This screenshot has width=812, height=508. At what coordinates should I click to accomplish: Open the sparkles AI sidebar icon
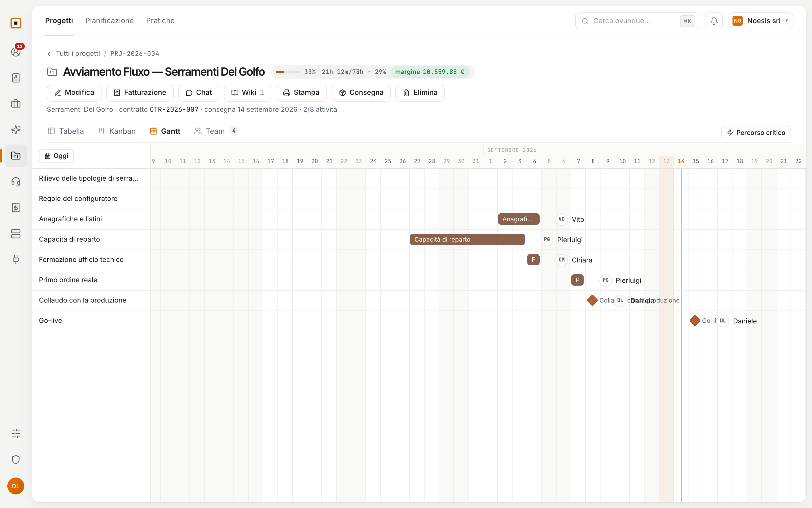(x=16, y=130)
